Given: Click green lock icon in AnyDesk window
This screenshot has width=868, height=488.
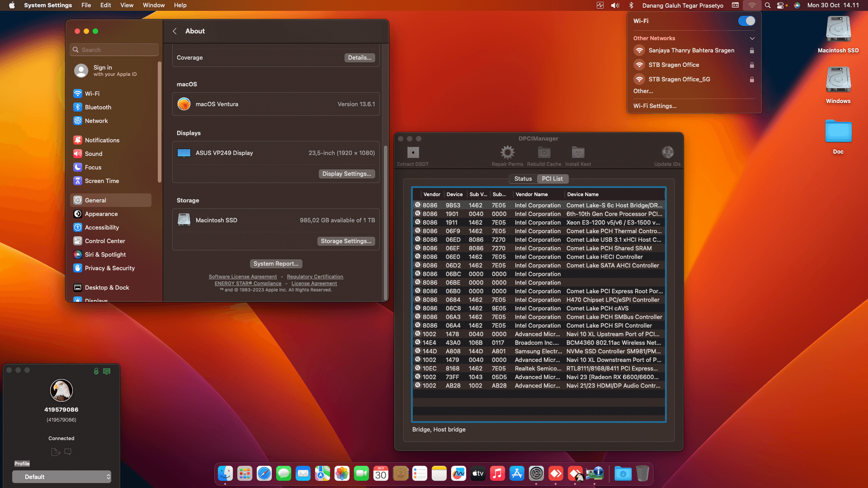Looking at the screenshot, I should [x=96, y=371].
